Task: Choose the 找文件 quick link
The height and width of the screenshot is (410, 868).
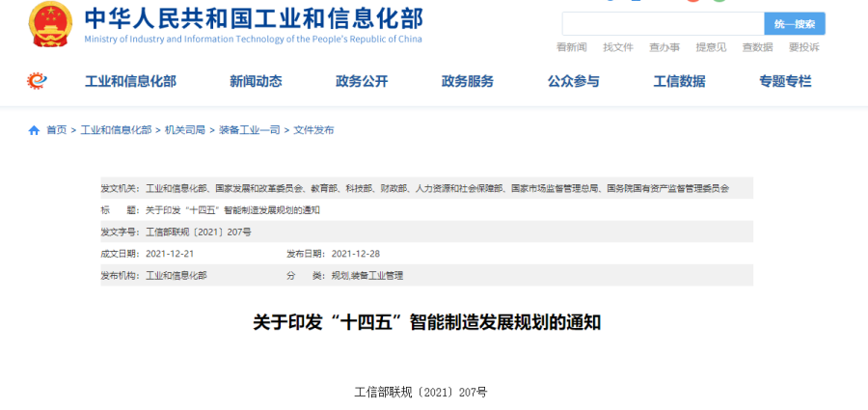Action: (618, 47)
